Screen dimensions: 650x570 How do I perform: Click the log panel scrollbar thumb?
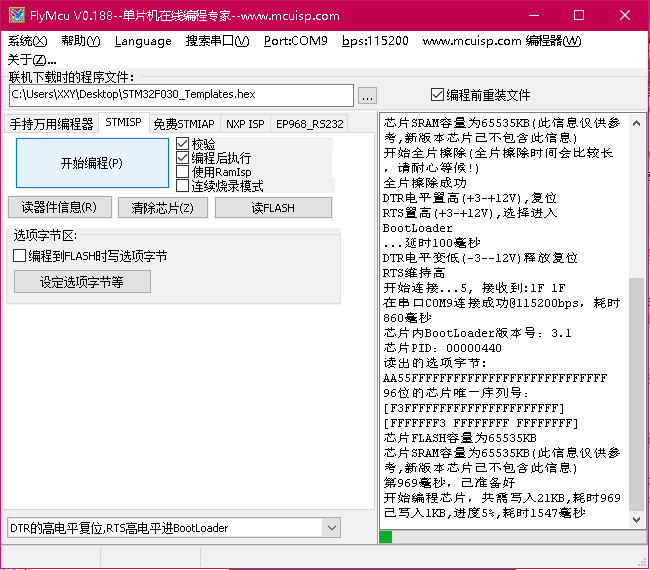coord(636,394)
